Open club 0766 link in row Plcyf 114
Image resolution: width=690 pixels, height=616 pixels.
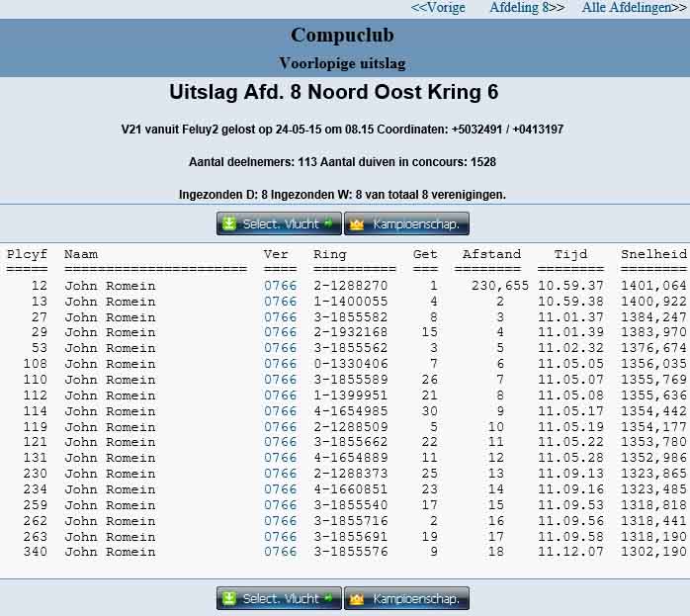coord(281,411)
